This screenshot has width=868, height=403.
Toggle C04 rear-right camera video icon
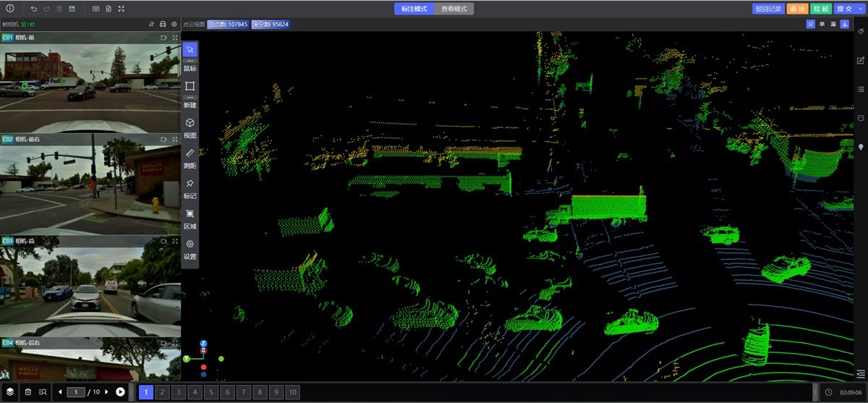[x=163, y=342]
